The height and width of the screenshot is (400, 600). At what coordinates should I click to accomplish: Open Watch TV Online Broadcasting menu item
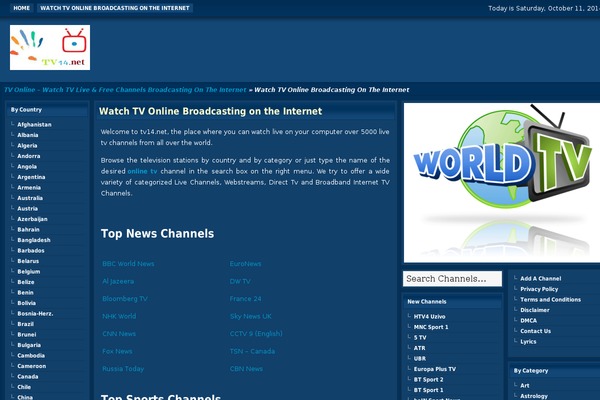click(115, 8)
